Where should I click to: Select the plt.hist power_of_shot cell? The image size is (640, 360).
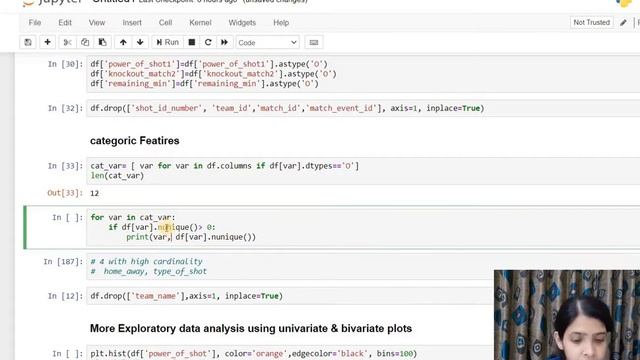(290, 353)
